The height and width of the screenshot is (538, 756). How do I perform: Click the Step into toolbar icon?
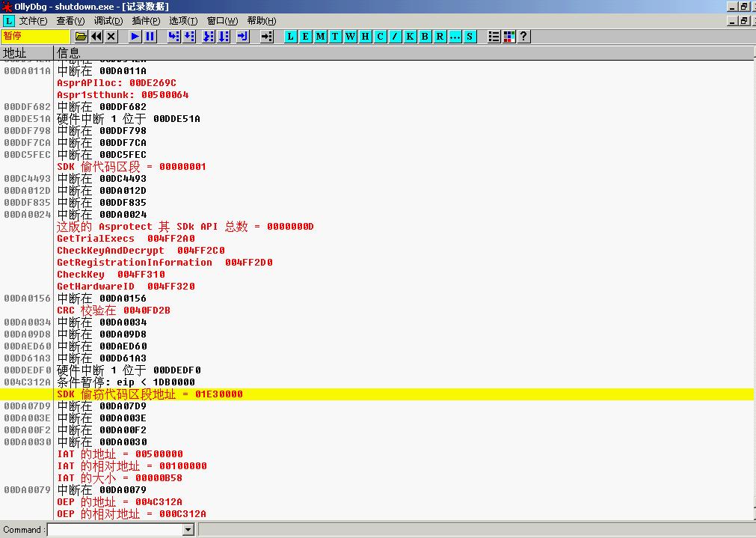pos(173,37)
